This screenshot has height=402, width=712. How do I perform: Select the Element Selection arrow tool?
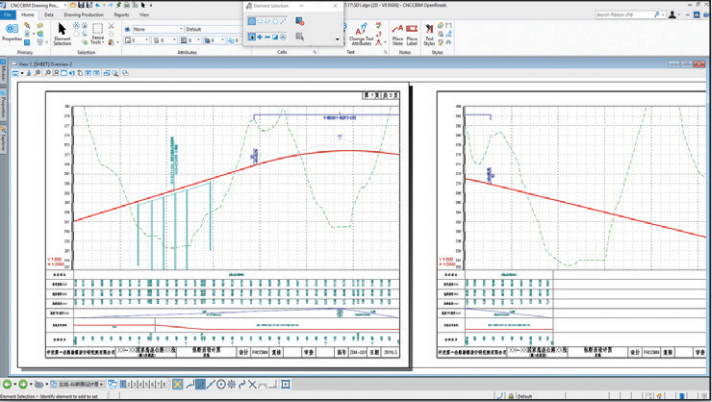(x=62, y=33)
